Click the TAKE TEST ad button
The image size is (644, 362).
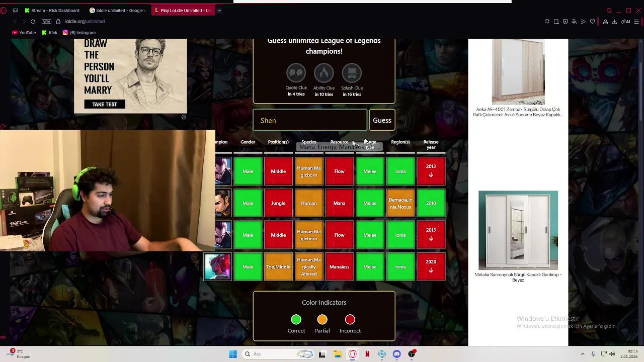(x=105, y=105)
